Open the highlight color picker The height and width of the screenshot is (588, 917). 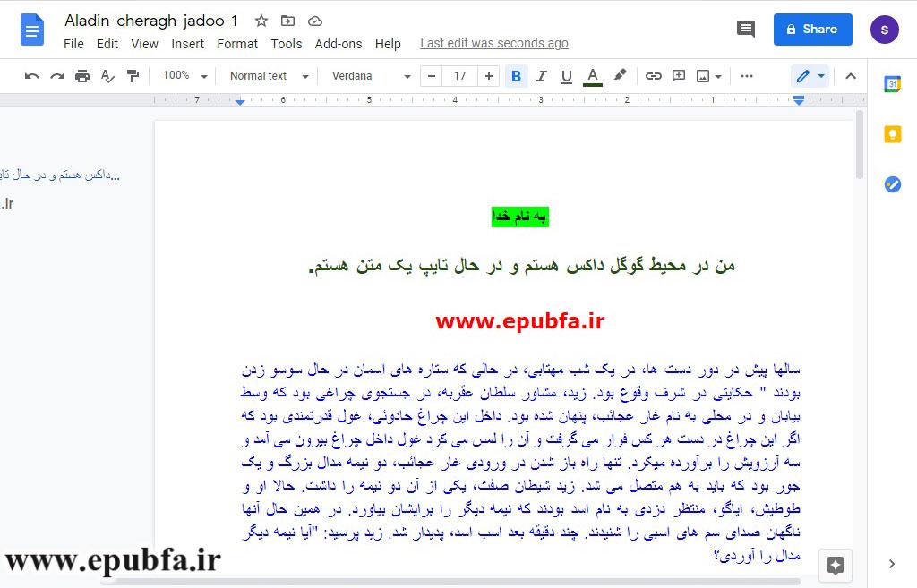coord(620,75)
